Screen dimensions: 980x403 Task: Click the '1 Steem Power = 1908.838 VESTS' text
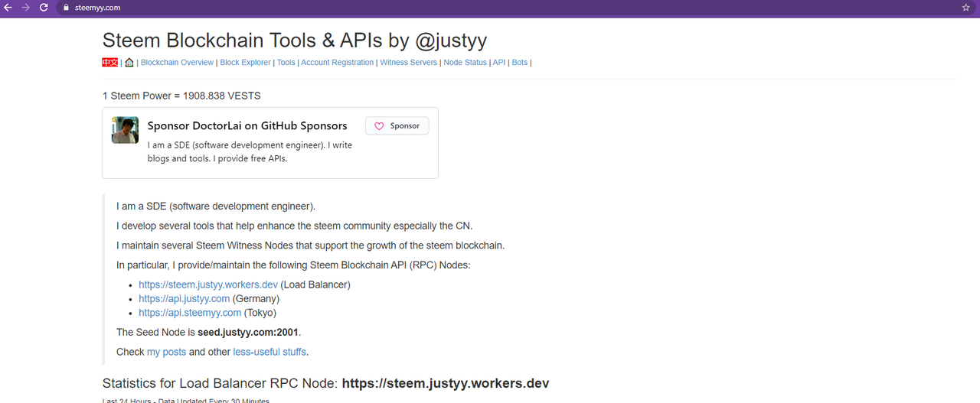[181, 96]
